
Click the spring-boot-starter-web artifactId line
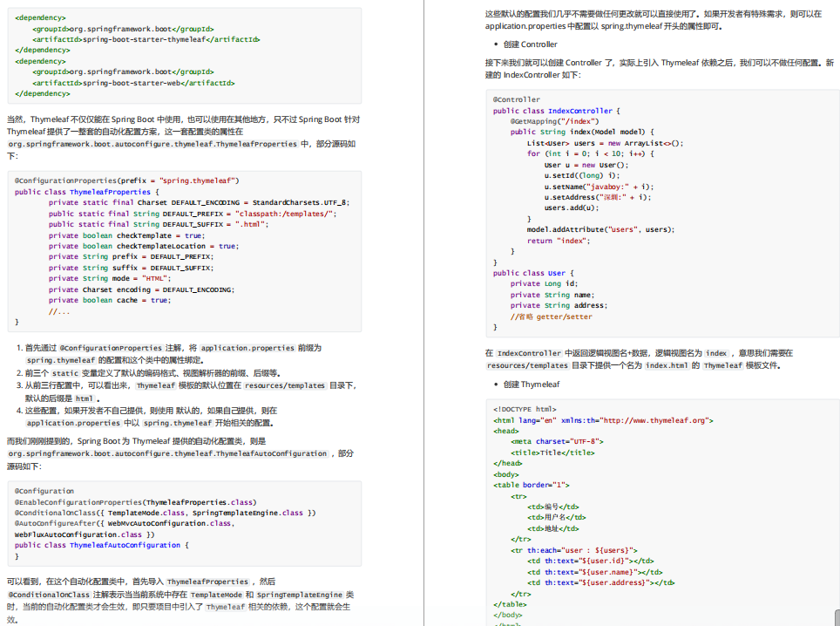tap(133, 83)
